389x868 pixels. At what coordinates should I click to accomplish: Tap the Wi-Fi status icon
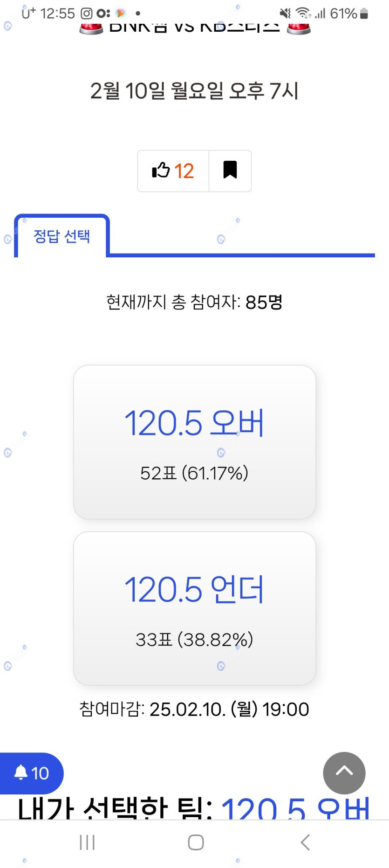click(303, 14)
